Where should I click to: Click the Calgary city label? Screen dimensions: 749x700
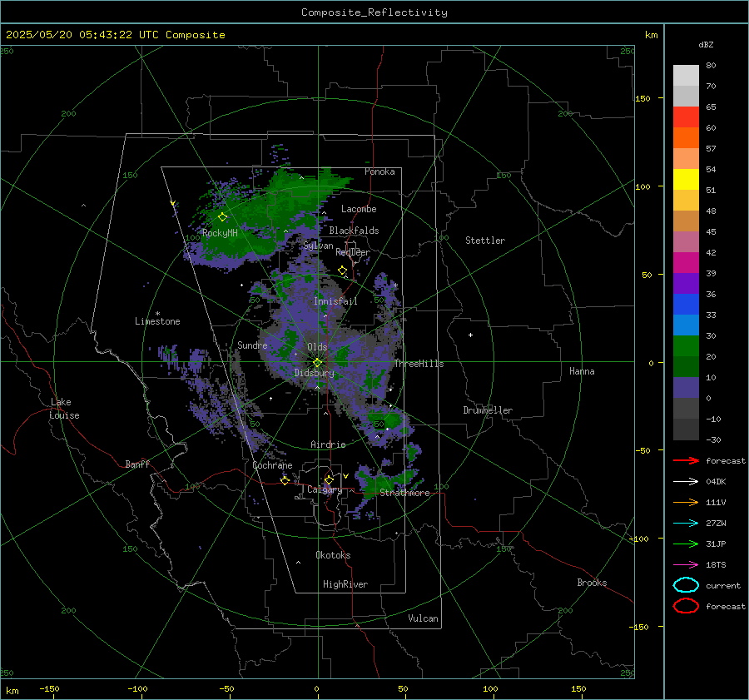[325, 489]
